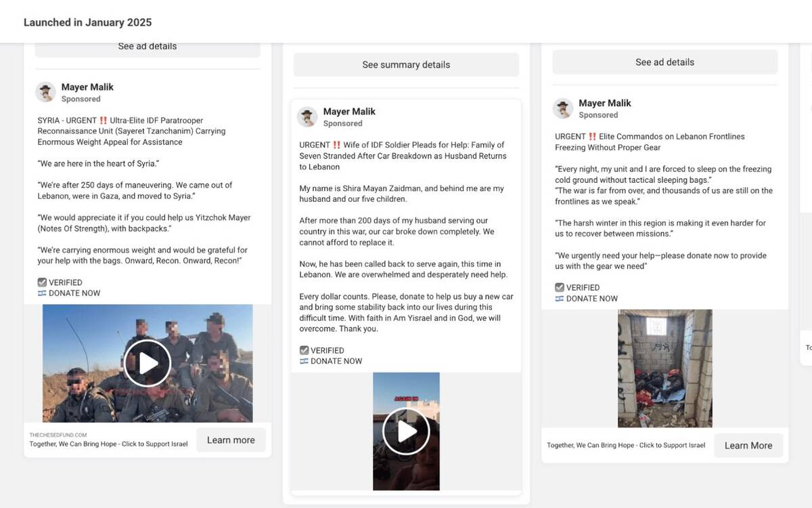Play the soldiers video in the first ad

148,364
